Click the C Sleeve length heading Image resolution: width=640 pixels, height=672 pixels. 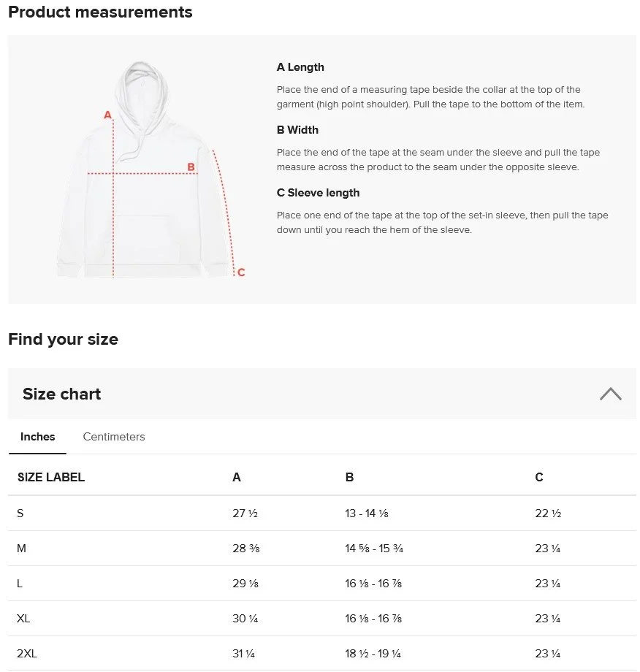pos(318,193)
